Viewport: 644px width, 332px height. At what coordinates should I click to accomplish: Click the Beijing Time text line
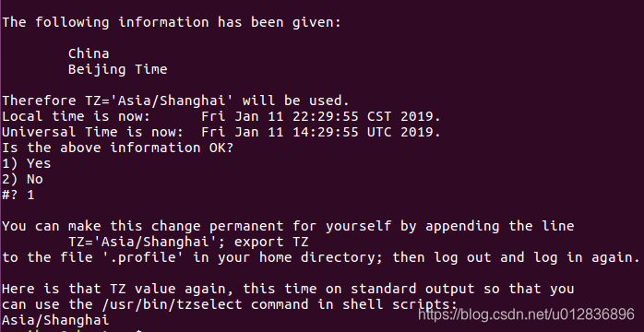(x=118, y=70)
